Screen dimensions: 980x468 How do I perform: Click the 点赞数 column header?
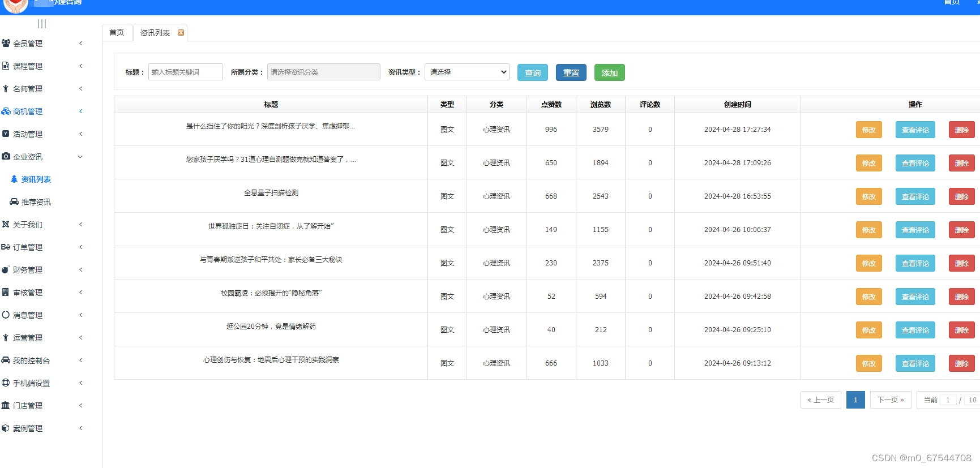(551, 105)
